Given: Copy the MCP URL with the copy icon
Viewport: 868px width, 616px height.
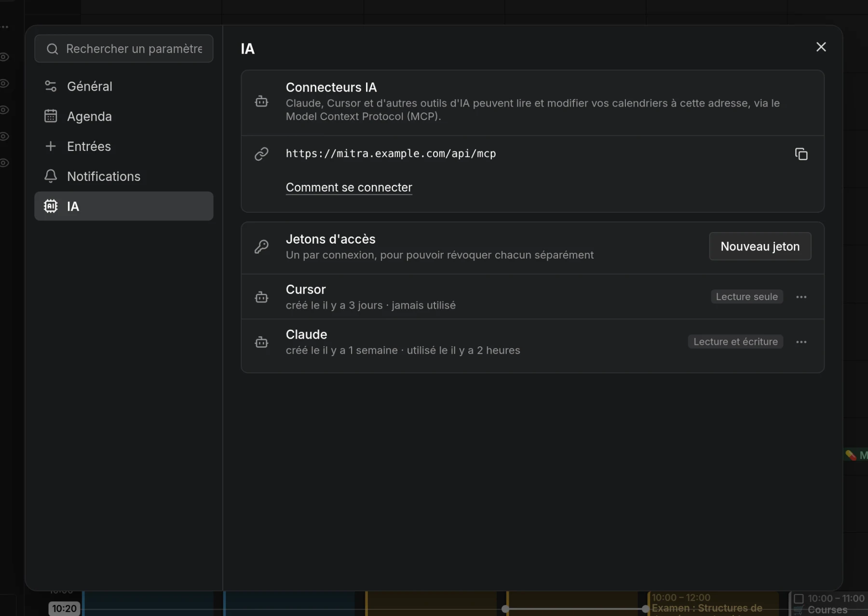Looking at the screenshot, I should 801,154.
